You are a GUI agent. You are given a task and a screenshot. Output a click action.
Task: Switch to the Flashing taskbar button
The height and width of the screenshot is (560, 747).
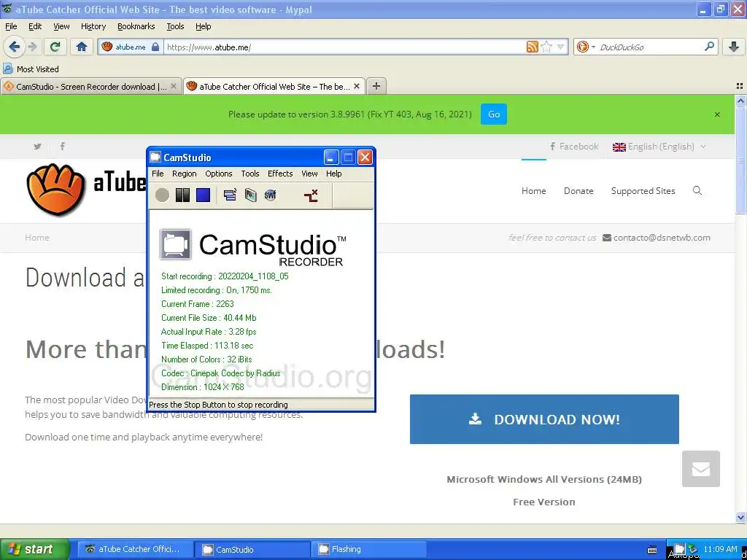(x=369, y=549)
